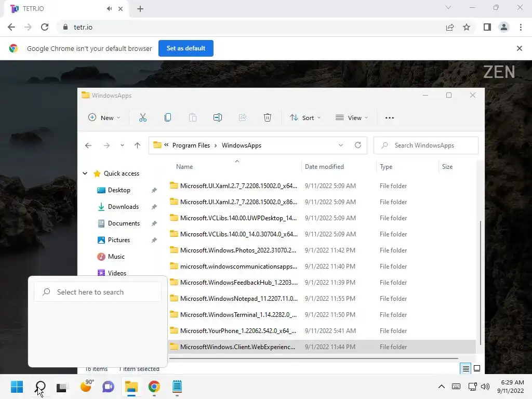
Task: Sort by the Size column header
Action: pyautogui.click(x=457, y=167)
